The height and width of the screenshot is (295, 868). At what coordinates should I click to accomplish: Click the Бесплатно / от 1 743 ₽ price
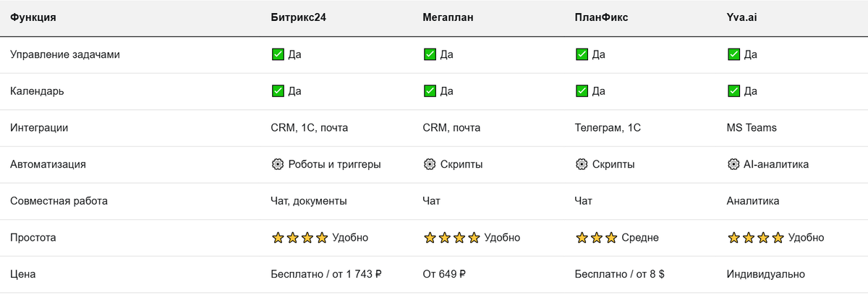tap(326, 275)
